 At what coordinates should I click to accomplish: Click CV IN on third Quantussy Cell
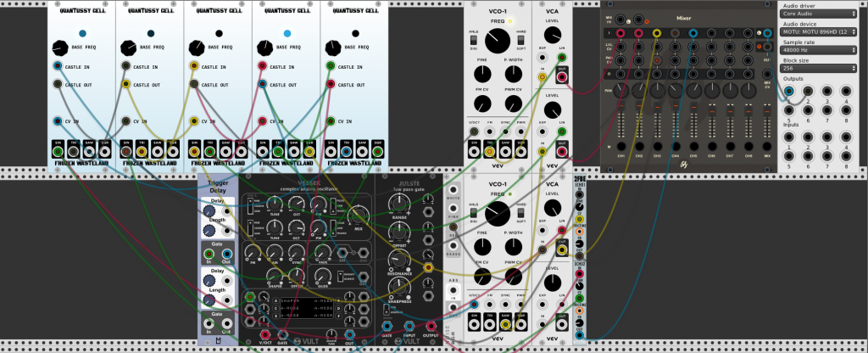[194, 121]
